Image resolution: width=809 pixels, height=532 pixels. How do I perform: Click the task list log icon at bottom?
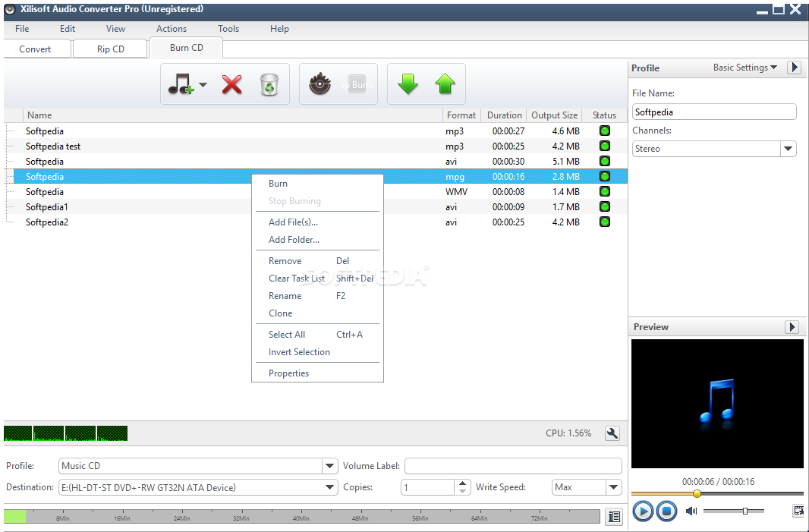tap(614, 517)
